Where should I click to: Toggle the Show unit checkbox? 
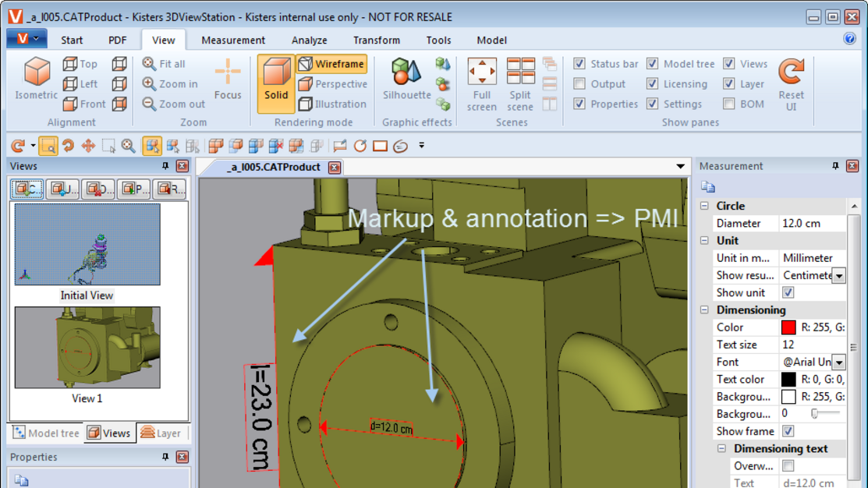(x=788, y=292)
